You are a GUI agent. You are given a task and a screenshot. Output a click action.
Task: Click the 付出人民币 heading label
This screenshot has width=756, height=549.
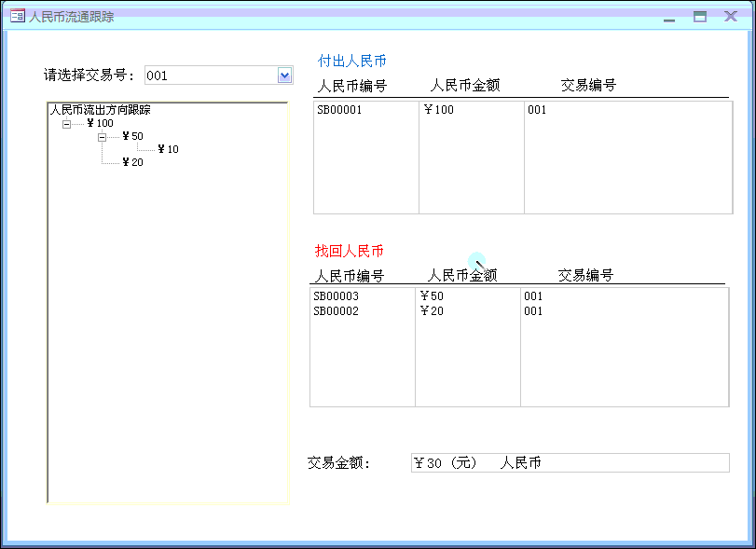352,61
